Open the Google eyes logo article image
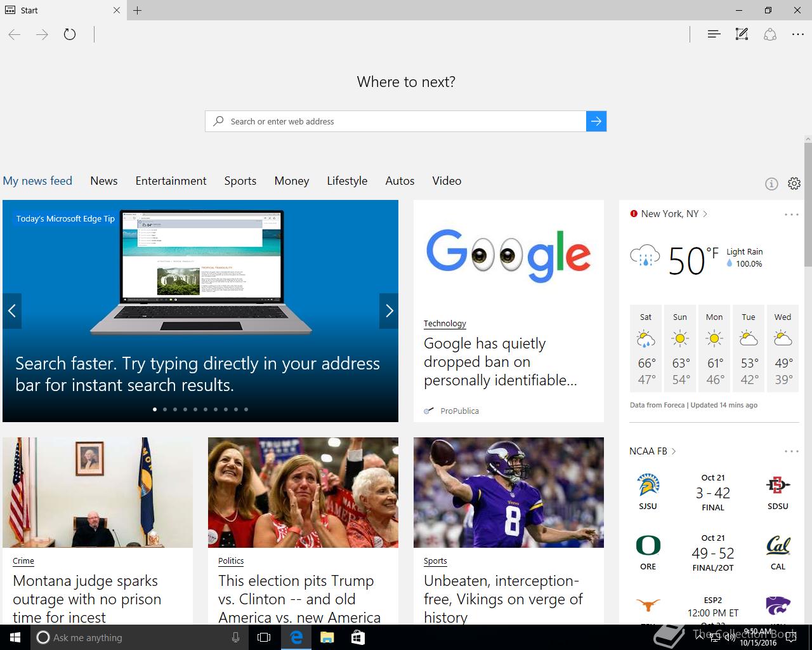Viewport: 812px width, 650px height. [x=509, y=255]
